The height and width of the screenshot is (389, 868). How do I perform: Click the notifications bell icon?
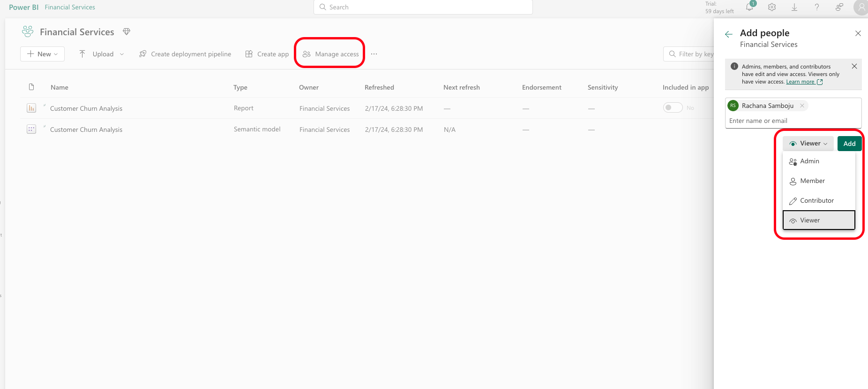click(749, 7)
